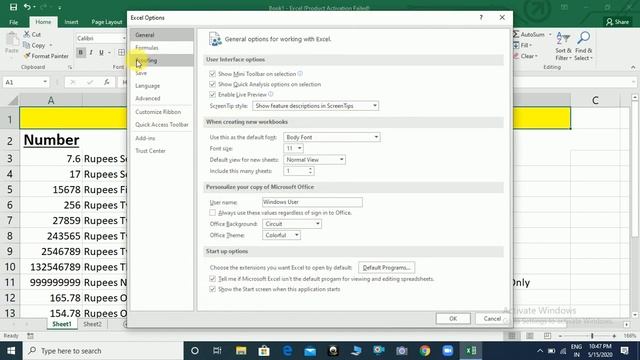
Task: Click the Excel Options help question mark
Action: point(481,18)
